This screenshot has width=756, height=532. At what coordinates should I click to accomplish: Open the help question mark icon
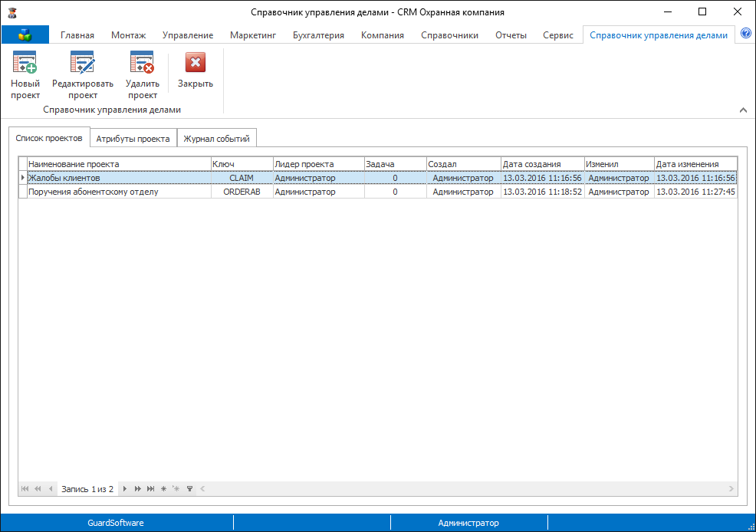coord(745,33)
